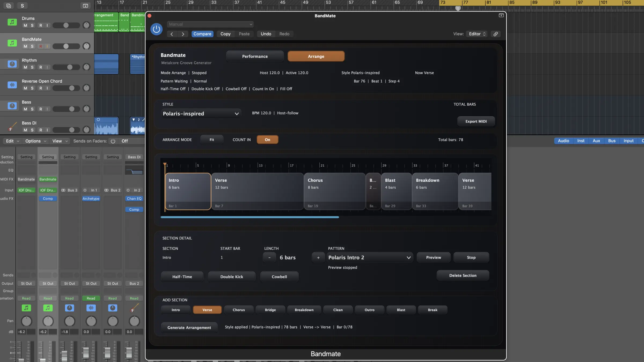Click the Bass DI guitar track icon

click(x=12, y=127)
